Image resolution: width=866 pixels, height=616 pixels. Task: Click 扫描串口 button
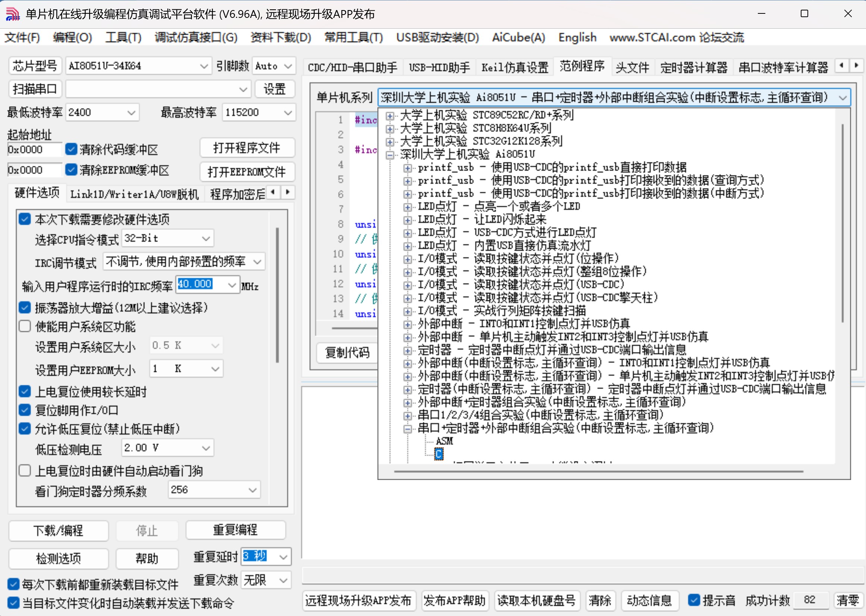(x=35, y=89)
